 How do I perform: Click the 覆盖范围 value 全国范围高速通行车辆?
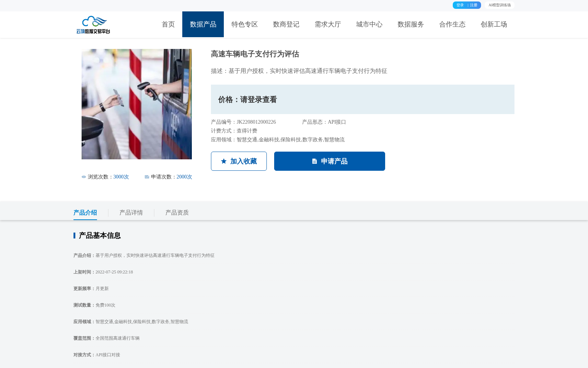tap(118, 338)
